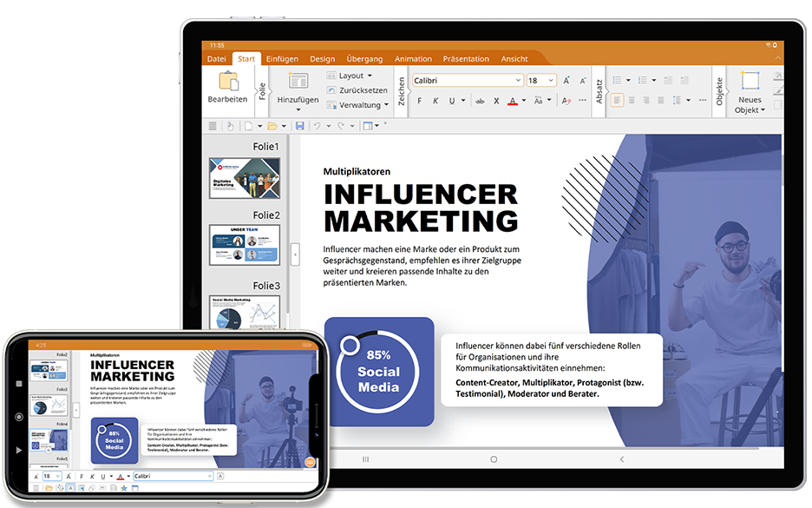Open the Calibri font name combo box on the tablet
The width and height of the screenshot is (812, 508).
point(467,81)
